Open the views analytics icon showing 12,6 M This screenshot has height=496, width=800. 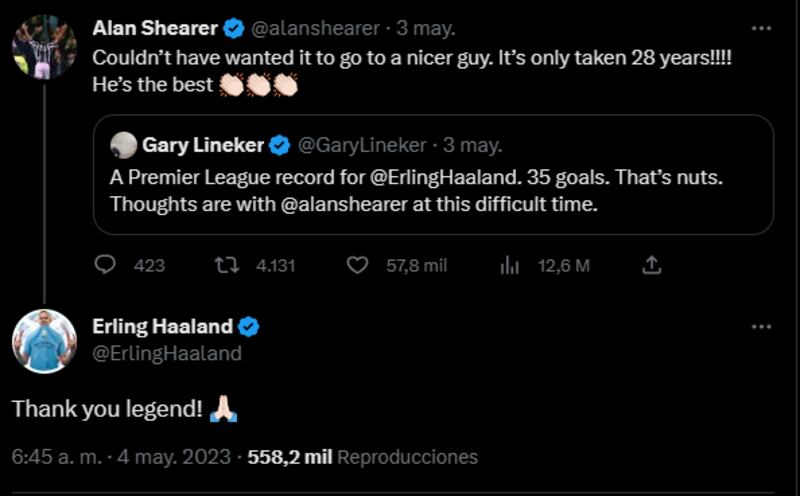click(509, 265)
